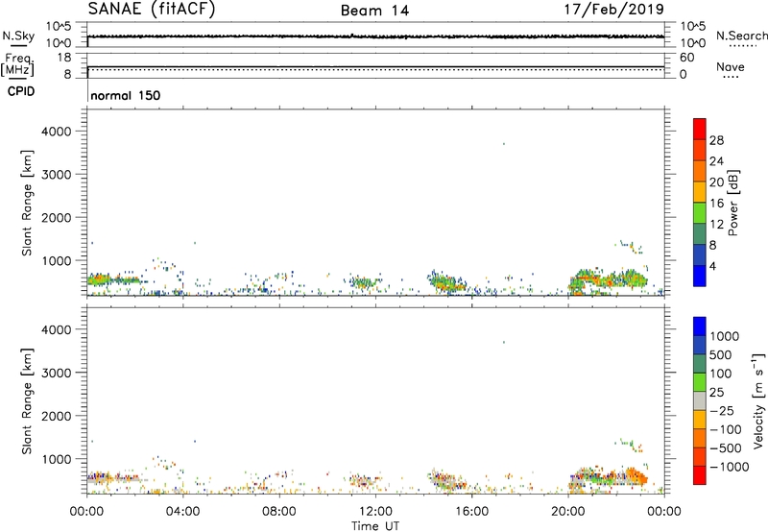Click the velocity colorbar 500 tick label

coord(721,354)
